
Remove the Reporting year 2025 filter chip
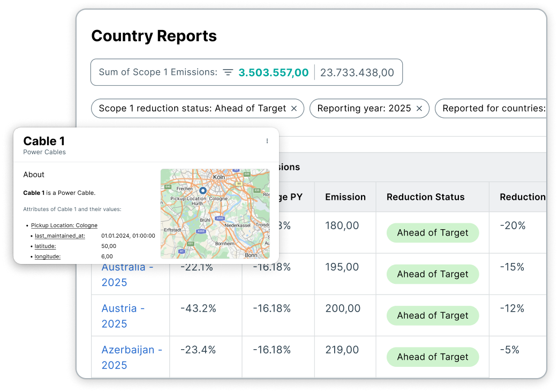(419, 108)
